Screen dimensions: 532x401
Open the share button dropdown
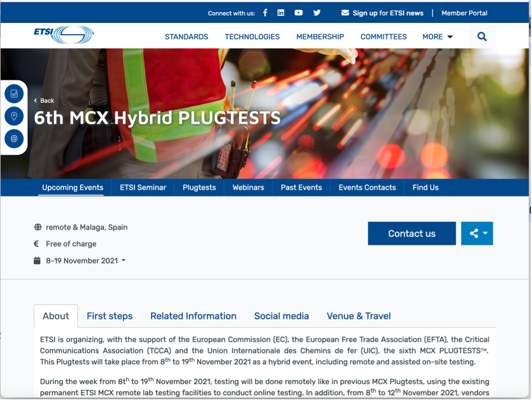(x=477, y=234)
